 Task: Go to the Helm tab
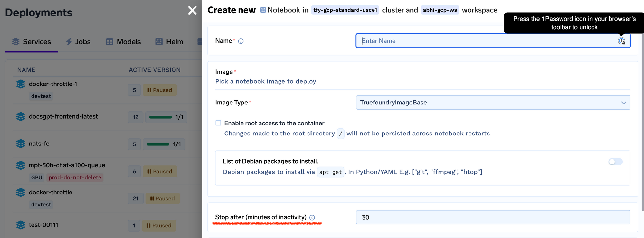[x=169, y=42]
